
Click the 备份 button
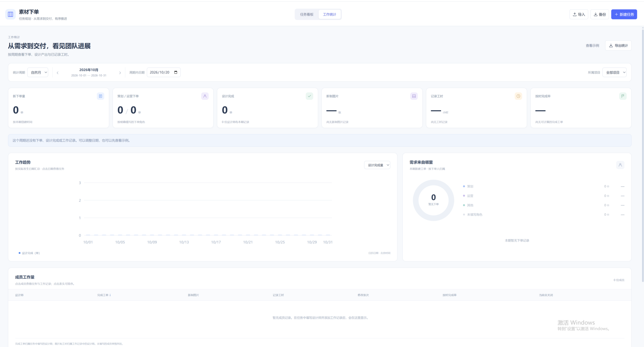pyautogui.click(x=600, y=14)
